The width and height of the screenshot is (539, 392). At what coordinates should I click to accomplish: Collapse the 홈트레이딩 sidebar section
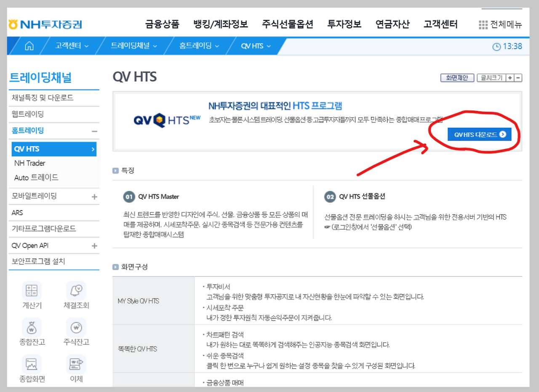[93, 131]
